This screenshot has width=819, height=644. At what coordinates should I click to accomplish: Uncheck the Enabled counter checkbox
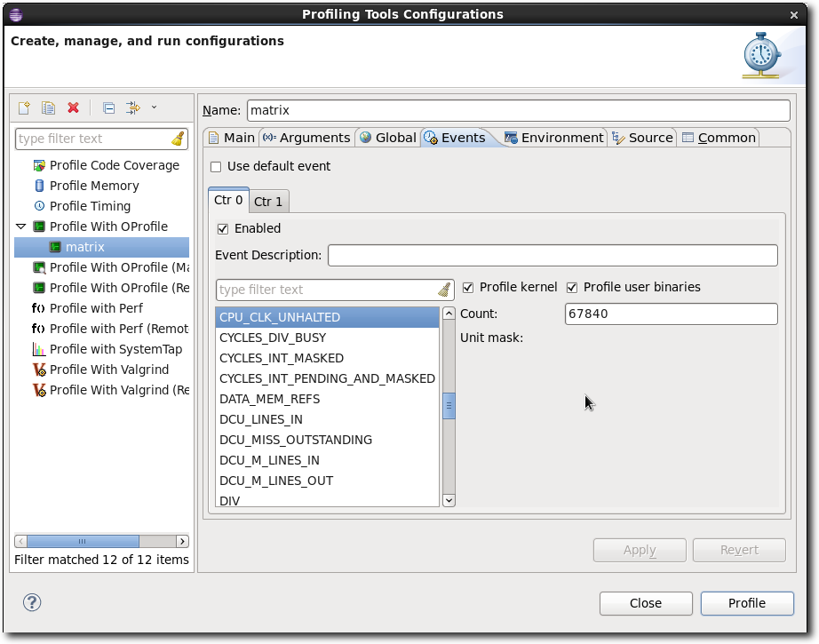[222, 228]
